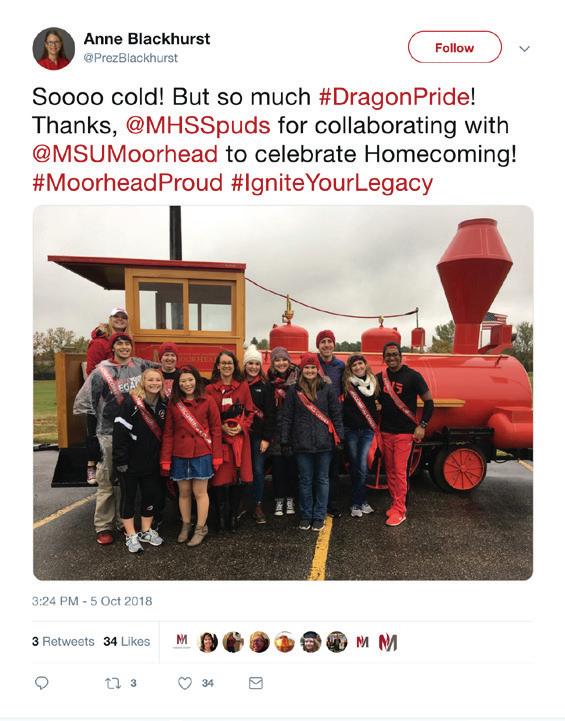The image size is (565, 721).
Task: Open the #DragonPride hashtag
Action: click(x=394, y=97)
